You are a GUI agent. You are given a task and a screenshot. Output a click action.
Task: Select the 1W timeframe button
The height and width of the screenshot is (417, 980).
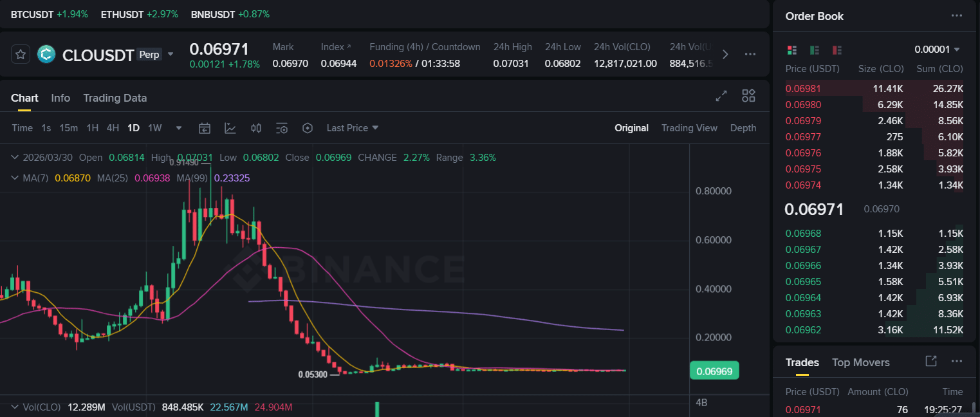pyautogui.click(x=154, y=127)
